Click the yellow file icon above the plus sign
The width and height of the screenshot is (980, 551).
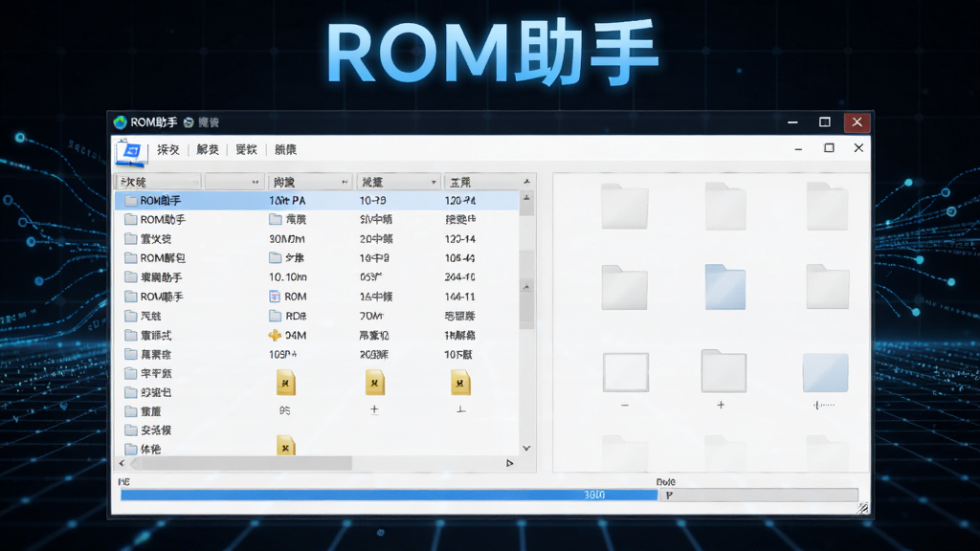point(375,382)
